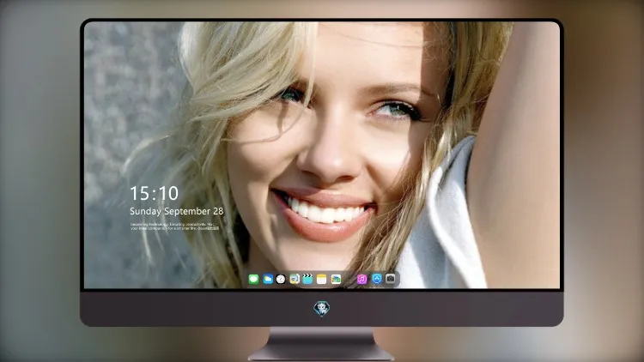Open the purple iTunes Store dock icon
Viewport: 644px width, 362px height.
pos(361,280)
